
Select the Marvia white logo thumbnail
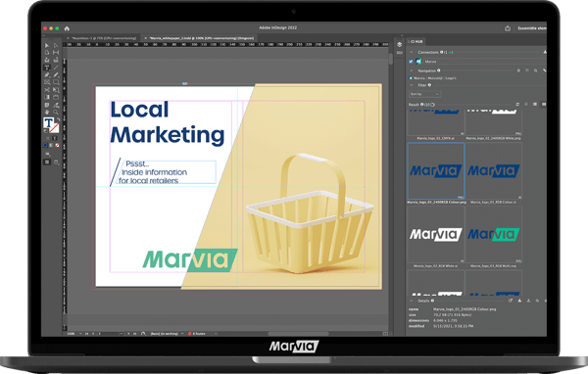(x=436, y=235)
